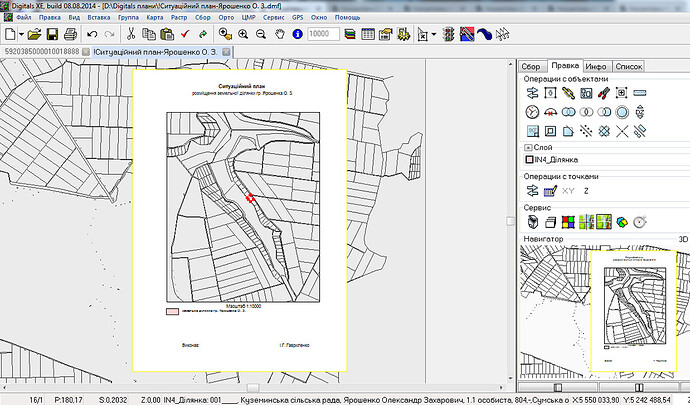Select the scissors-pliers cut object tool
The image size is (690, 405).
tap(603, 93)
